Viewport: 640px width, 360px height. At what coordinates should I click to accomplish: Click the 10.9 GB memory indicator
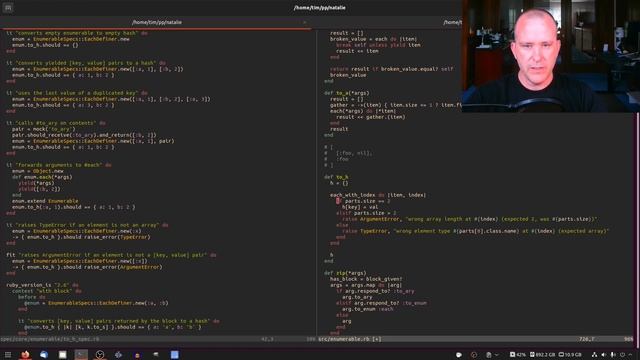click(x=570, y=355)
